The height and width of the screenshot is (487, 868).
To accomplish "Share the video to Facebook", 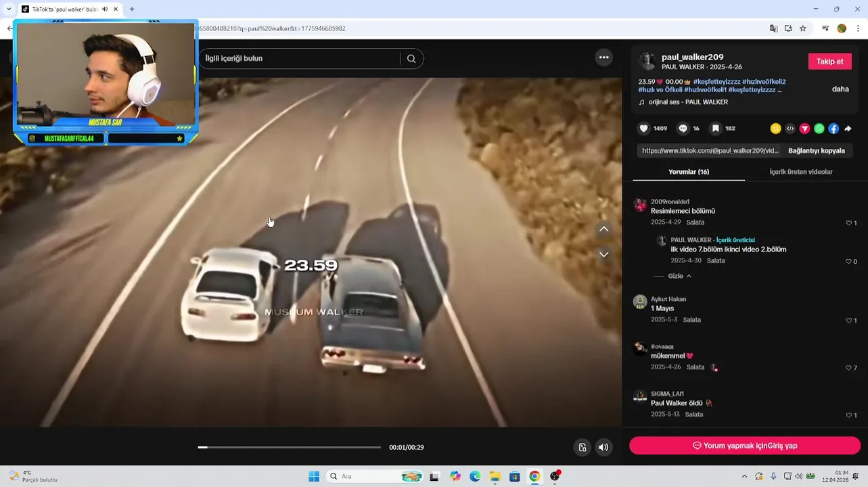I will [833, 129].
